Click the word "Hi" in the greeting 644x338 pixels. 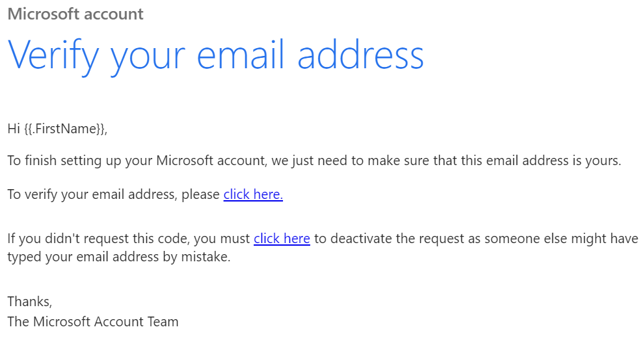[x=14, y=129]
